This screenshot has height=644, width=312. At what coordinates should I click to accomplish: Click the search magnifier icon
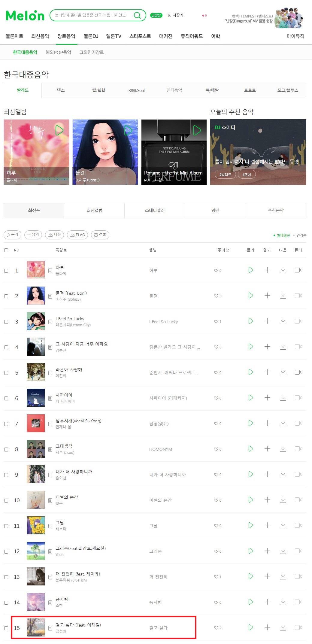[137, 15]
